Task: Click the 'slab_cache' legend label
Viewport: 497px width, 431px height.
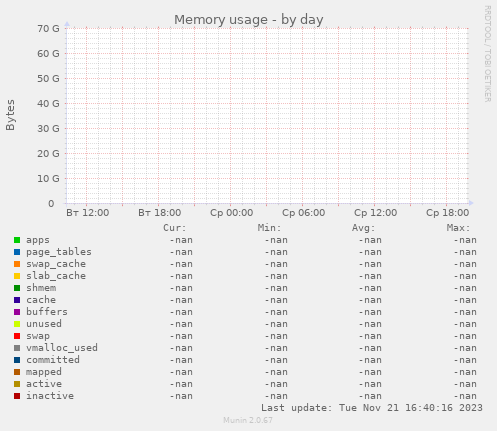Action: 56,276
